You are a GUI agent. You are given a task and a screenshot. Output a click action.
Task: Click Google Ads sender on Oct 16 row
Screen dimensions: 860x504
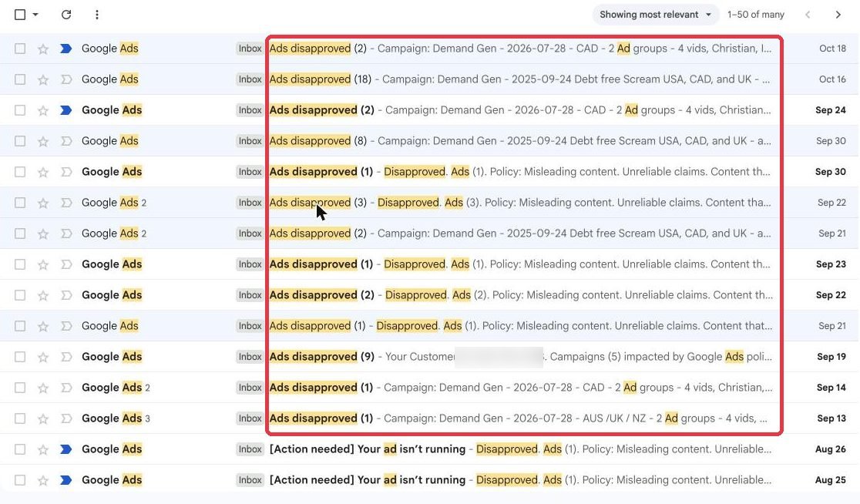[x=109, y=79]
